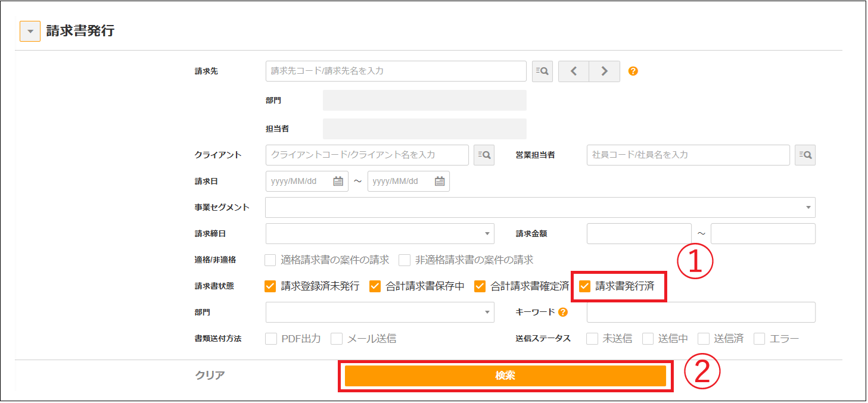The width and height of the screenshot is (868, 403).
Task: Toggle the 合計請求書保存中 checkbox
Action: pos(375,286)
